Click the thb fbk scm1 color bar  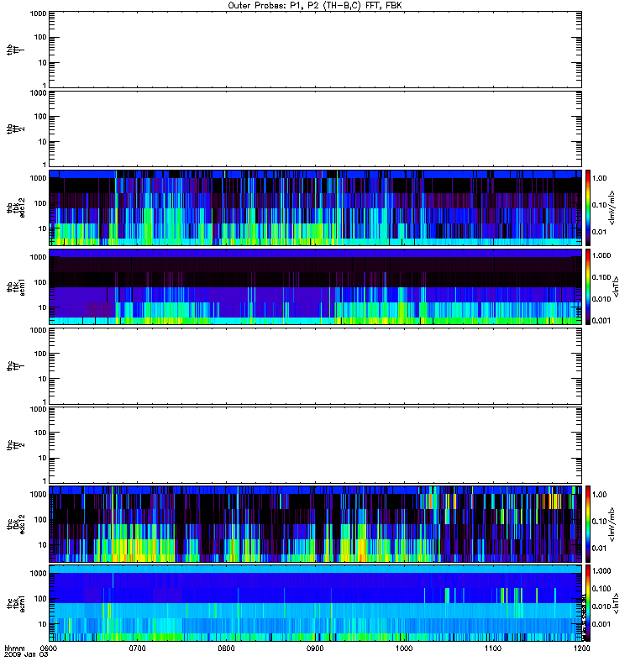(588, 286)
